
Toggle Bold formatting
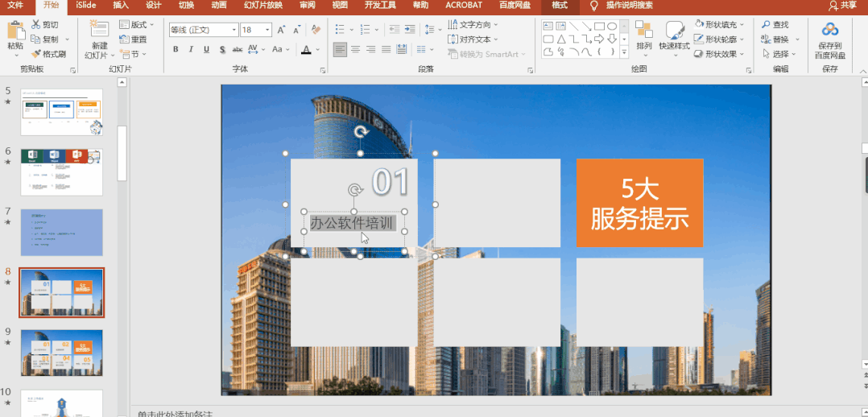176,49
